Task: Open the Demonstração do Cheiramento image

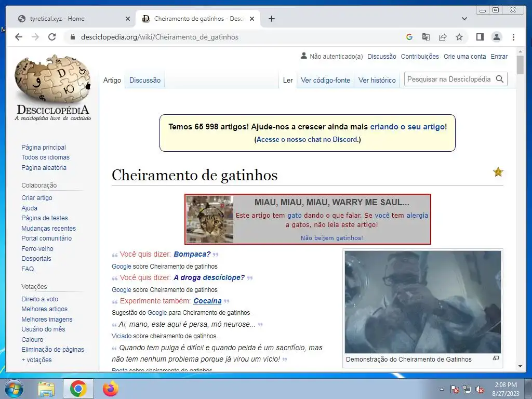Action: 423,302
